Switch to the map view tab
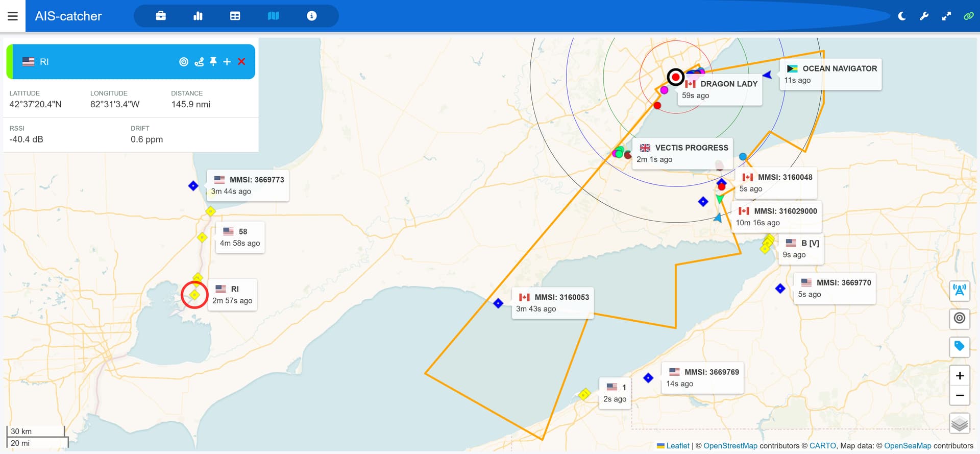This screenshot has width=980, height=454. click(274, 16)
